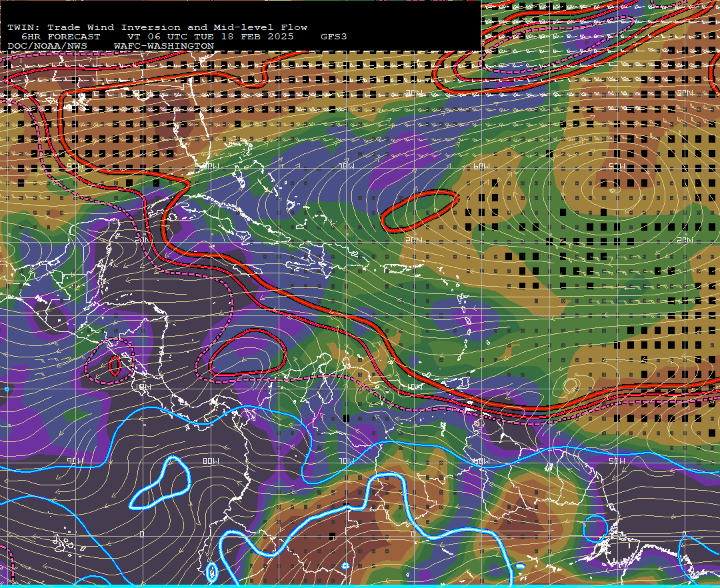The image size is (720, 588).
Task: Select the "90W" label over the eastern Pacific
Action: click(76, 461)
